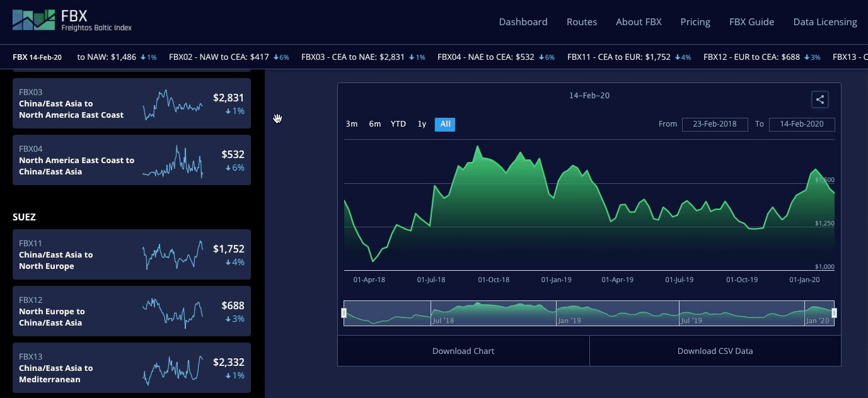
Task: Click ticker item FBX12 - EUR to CEA: $688
Action: (761, 57)
